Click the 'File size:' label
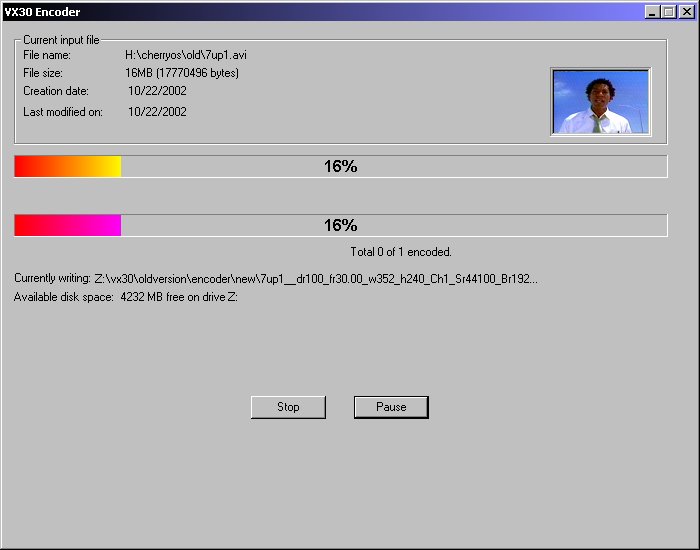The width and height of the screenshot is (700, 550). click(x=43, y=73)
